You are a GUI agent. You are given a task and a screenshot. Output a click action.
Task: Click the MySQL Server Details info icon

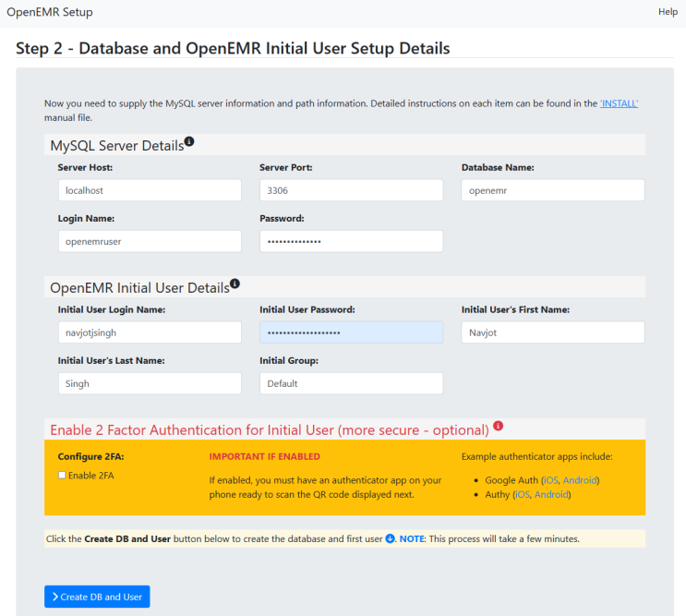click(189, 141)
